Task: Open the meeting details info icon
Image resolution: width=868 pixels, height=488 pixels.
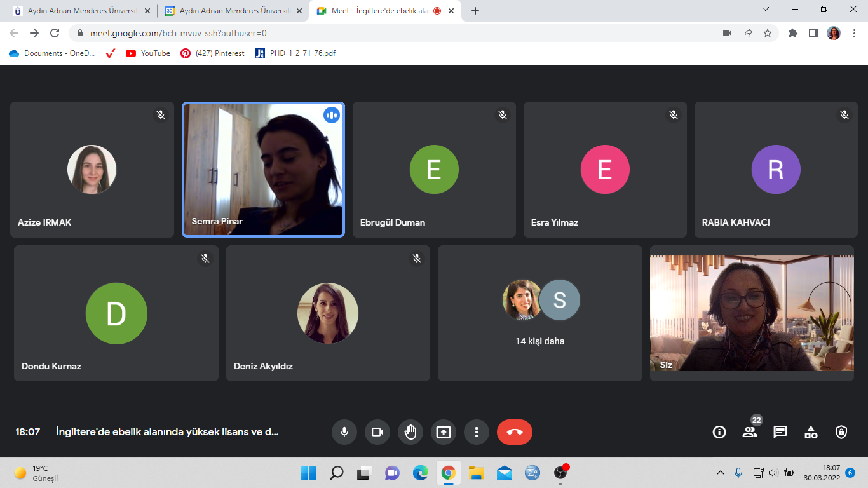Action: point(719,432)
